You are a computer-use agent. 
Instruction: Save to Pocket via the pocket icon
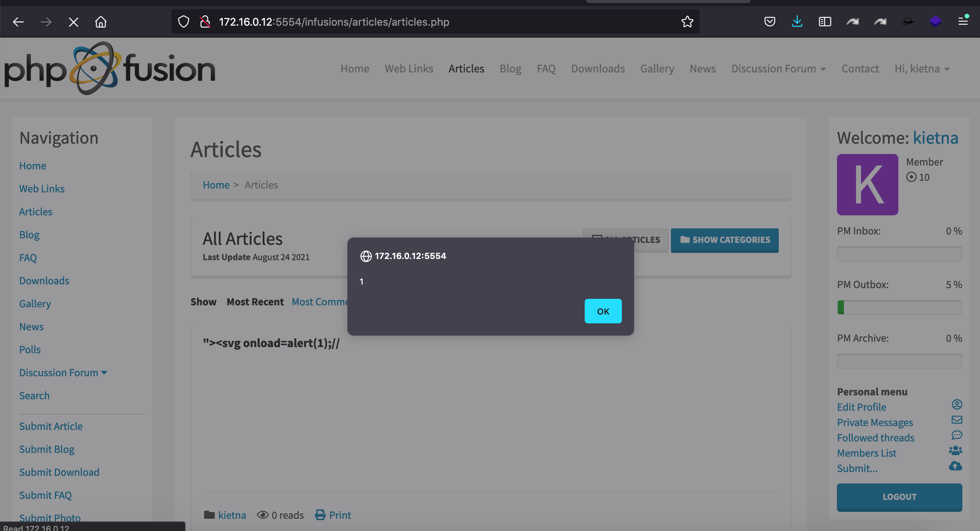pyautogui.click(x=770, y=21)
